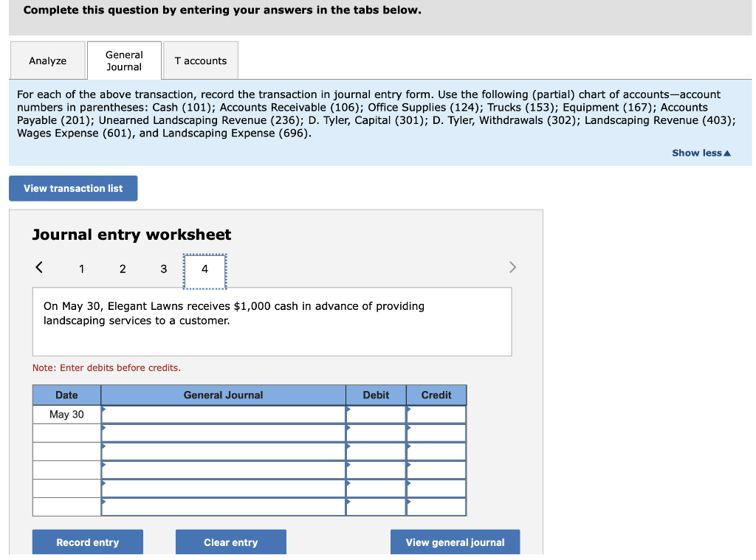The width and height of the screenshot is (756, 560).
Task: Click the View transaction list button
Action: click(x=73, y=188)
